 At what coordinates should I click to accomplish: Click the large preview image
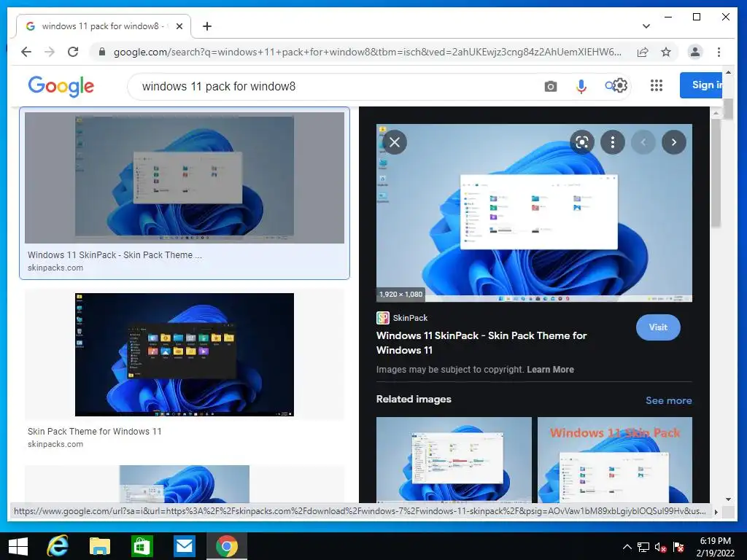534,213
